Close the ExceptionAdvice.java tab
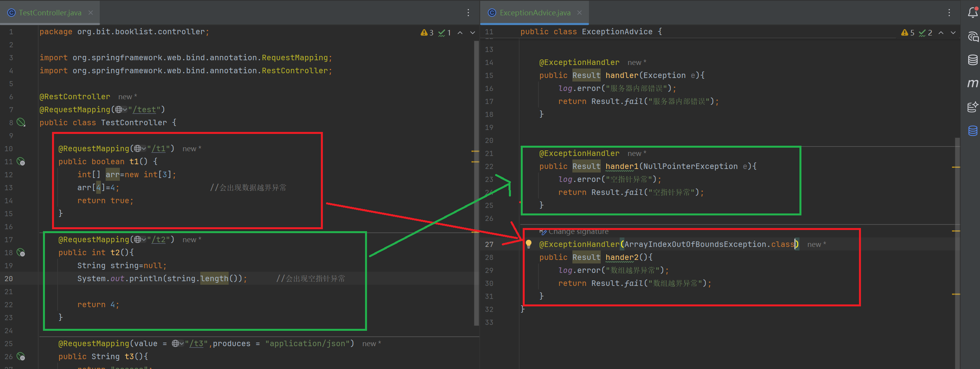980x369 pixels. [x=579, y=13]
